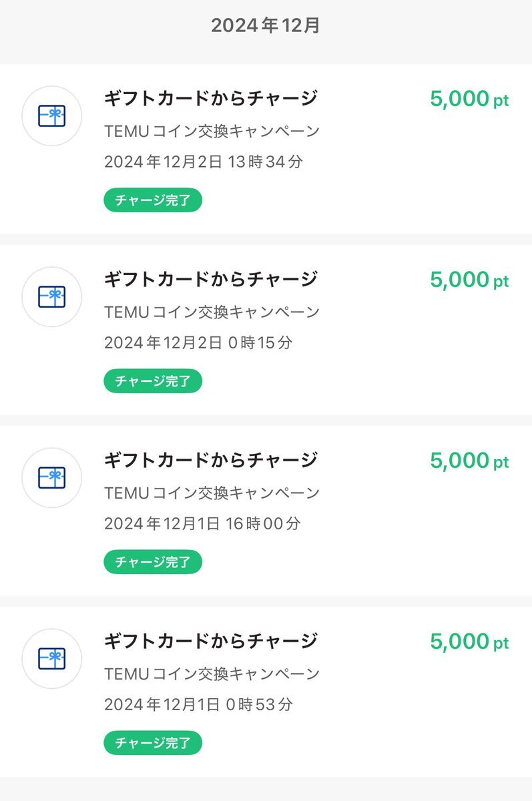Screen dimensions: 532x801
Task: Tap 5,000 pt amount on 13時34分 entry
Action: 469,99
